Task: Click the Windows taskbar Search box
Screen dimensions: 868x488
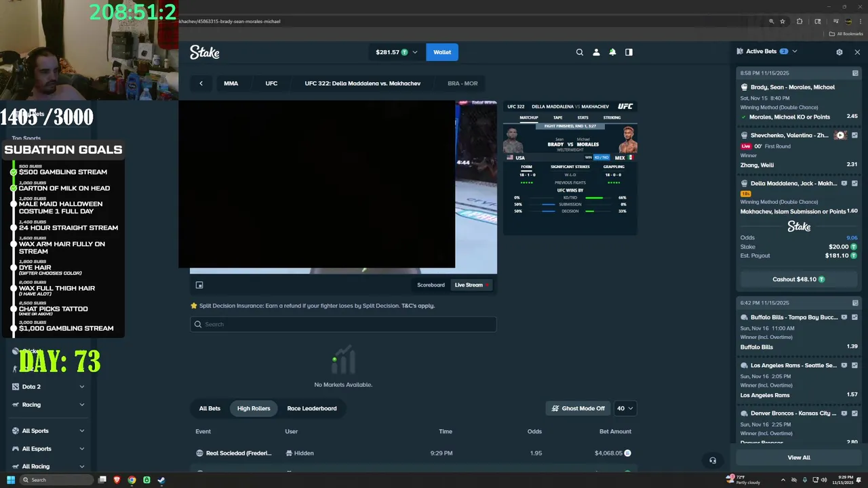Action: point(56,480)
